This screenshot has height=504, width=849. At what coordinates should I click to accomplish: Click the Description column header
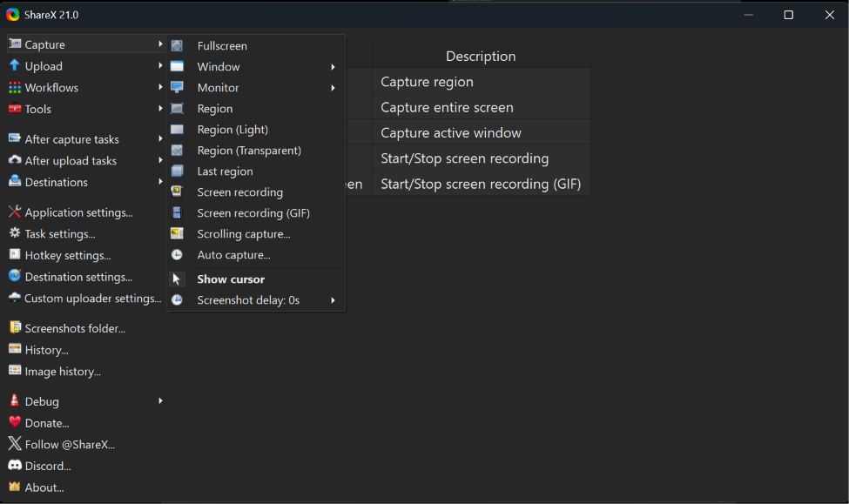(x=481, y=56)
